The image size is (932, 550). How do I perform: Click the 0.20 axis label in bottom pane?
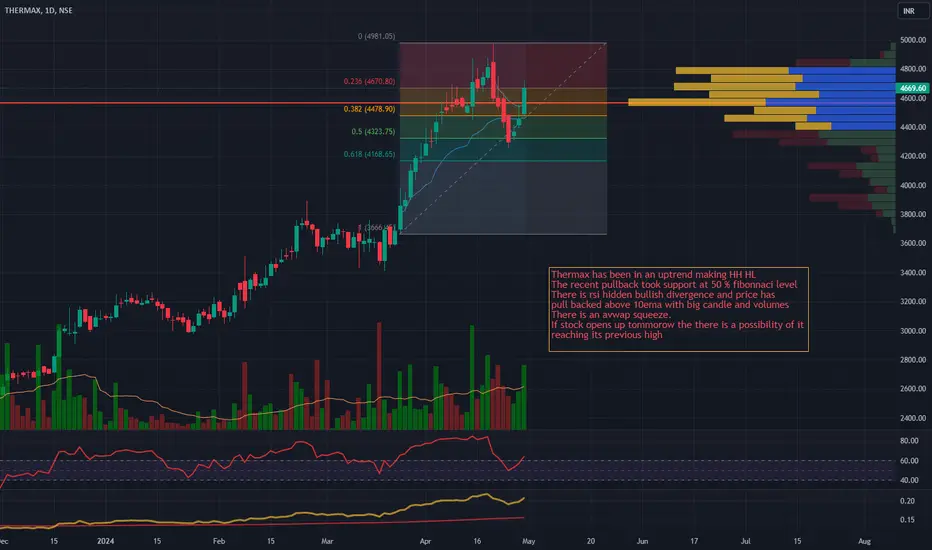(907, 501)
